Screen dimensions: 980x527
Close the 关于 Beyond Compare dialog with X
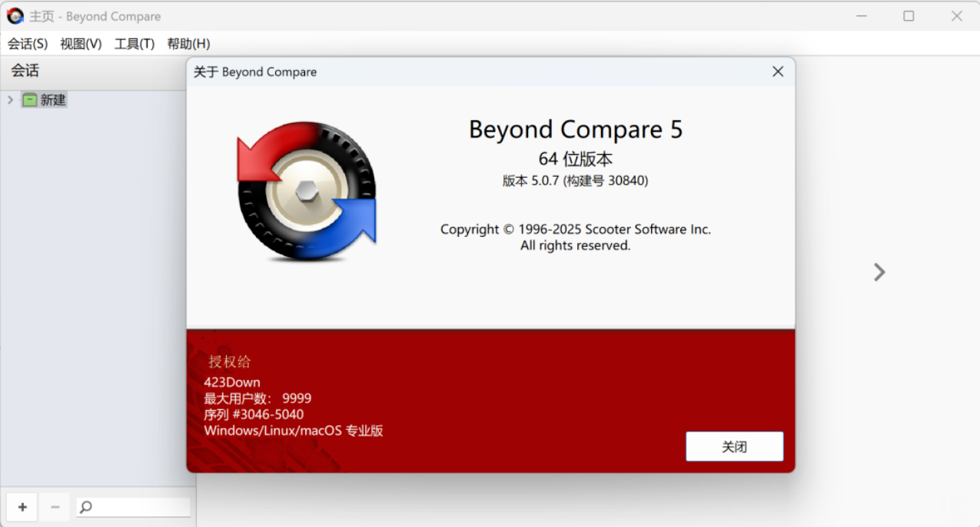click(778, 72)
